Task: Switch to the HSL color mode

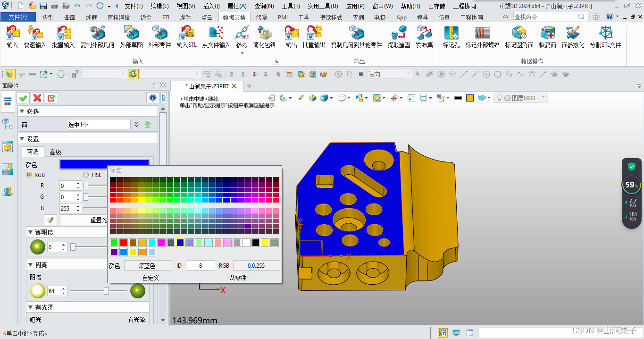Action: (85, 175)
